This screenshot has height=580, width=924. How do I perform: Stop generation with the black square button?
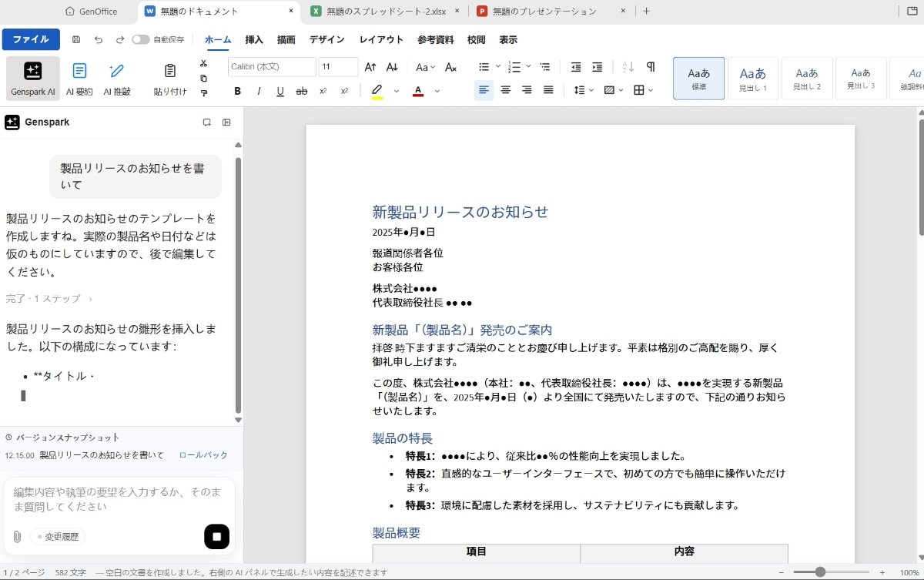(216, 536)
